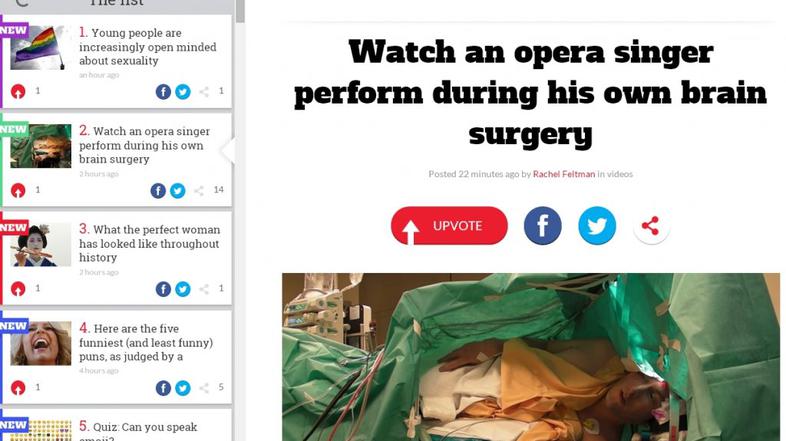The image size is (786, 441).
Task: Open story about perfect woman throughout history
Action: click(x=149, y=244)
